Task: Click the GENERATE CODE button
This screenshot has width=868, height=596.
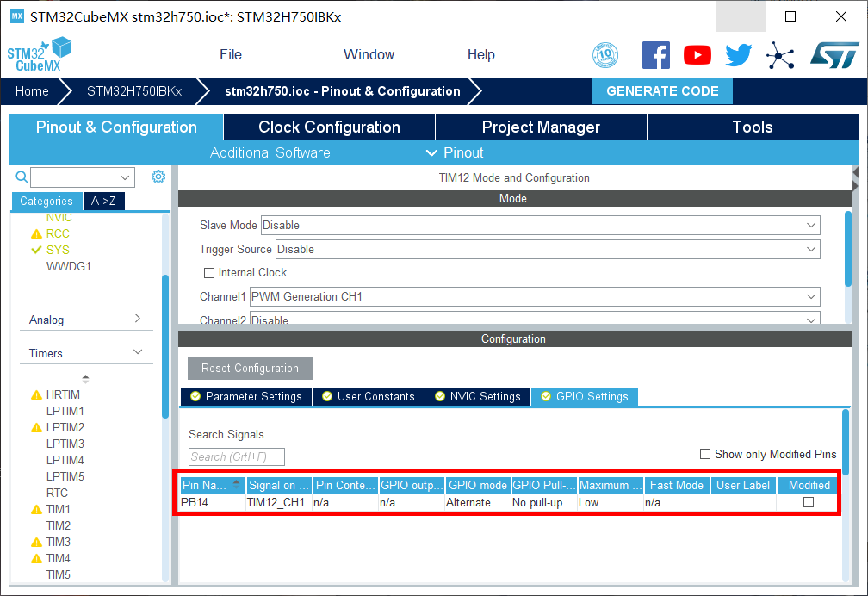Action: pos(662,91)
